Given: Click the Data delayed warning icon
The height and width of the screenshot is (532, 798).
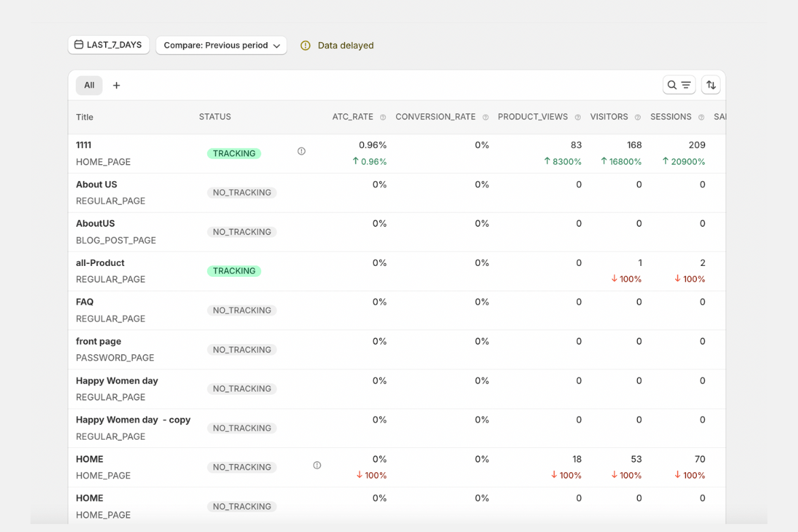Looking at the screenshot, I should coord(305,45).
